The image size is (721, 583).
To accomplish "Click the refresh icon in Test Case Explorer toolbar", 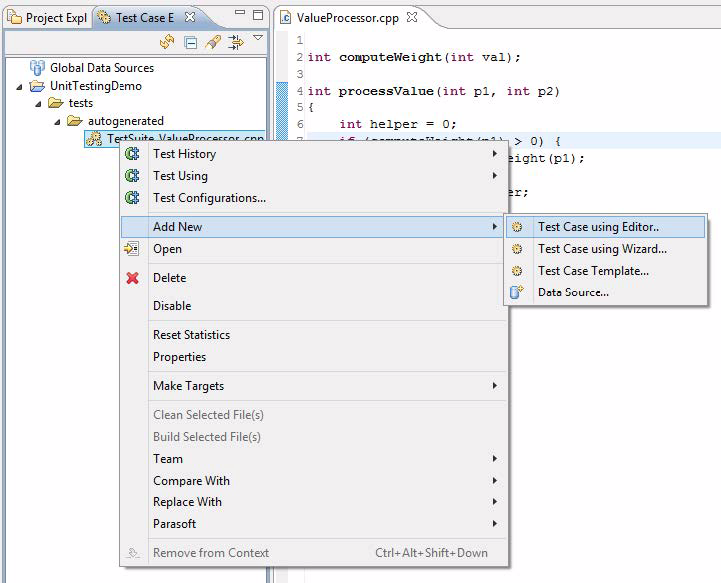I will (167, 42).
